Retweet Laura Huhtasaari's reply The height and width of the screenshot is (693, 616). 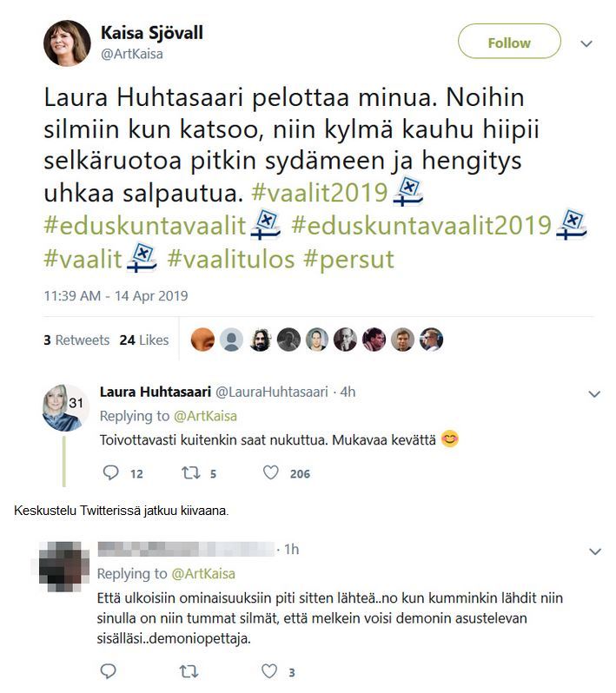coord(190,473)
